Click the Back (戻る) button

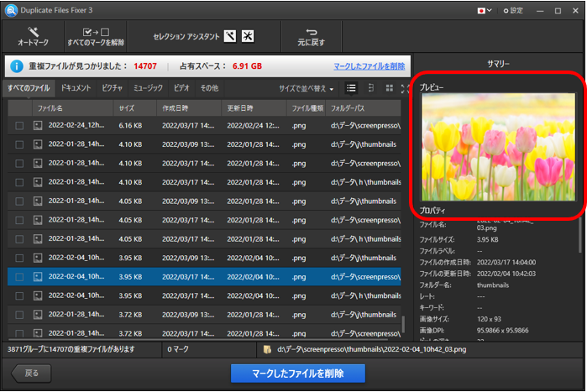[x=31, y=374]
